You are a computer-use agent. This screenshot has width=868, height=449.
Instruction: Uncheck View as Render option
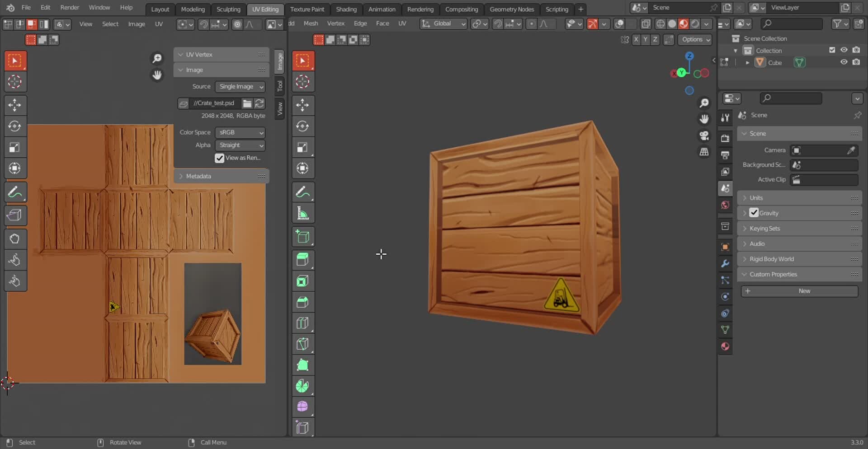click(220, 158)
